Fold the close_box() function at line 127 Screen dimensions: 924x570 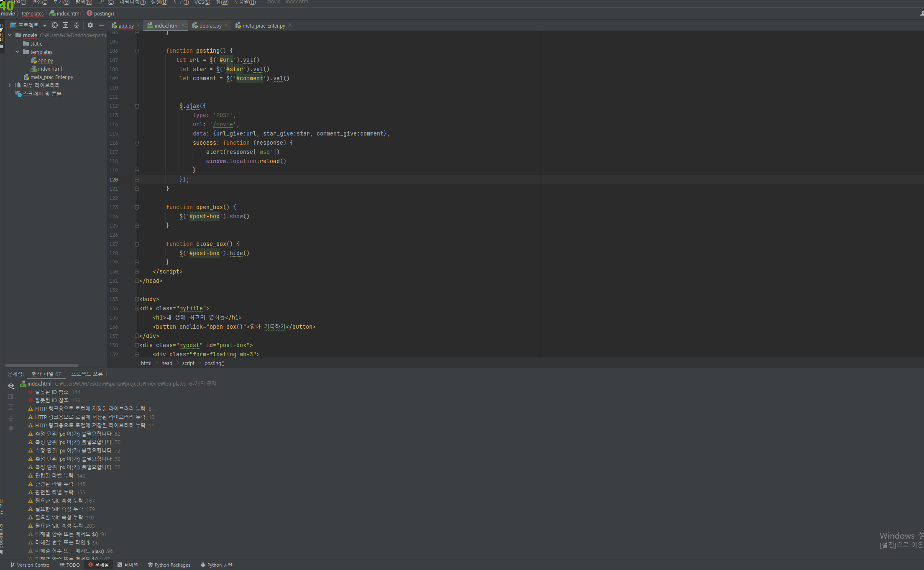pyautogui.click(x=137, y=244)
